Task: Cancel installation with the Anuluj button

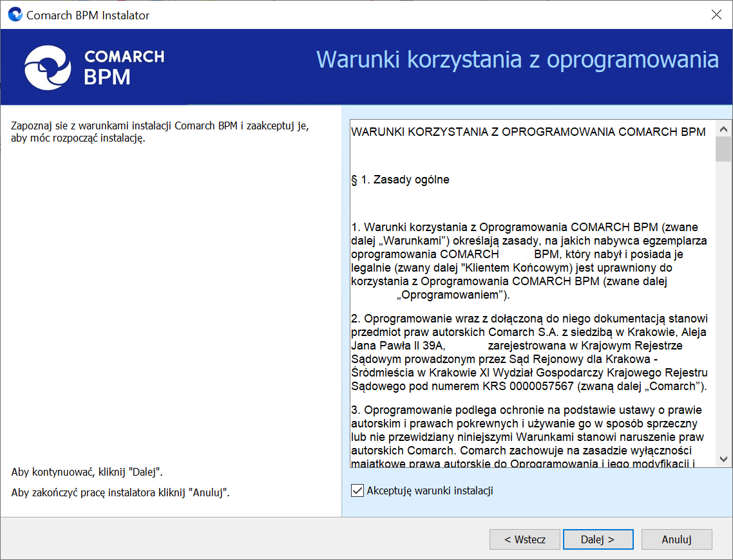Action: coord(676,539)
